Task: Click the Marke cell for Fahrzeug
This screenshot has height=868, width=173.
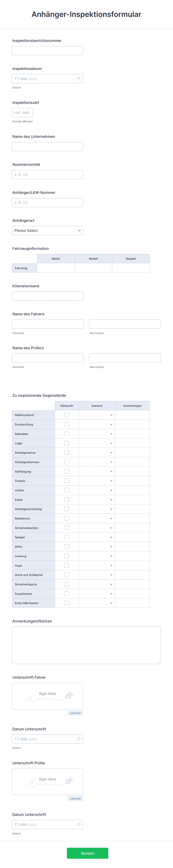Action: (x=56, y=268)
